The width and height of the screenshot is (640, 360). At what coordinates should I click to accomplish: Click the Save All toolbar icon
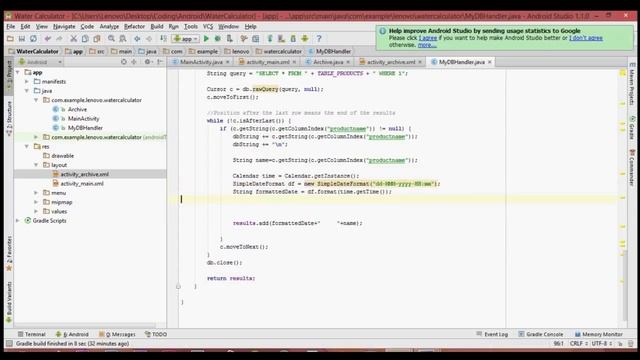22,39
